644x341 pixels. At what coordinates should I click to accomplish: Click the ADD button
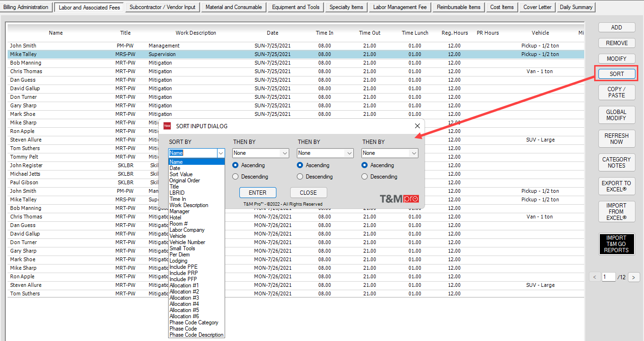[x=616, y=28]
